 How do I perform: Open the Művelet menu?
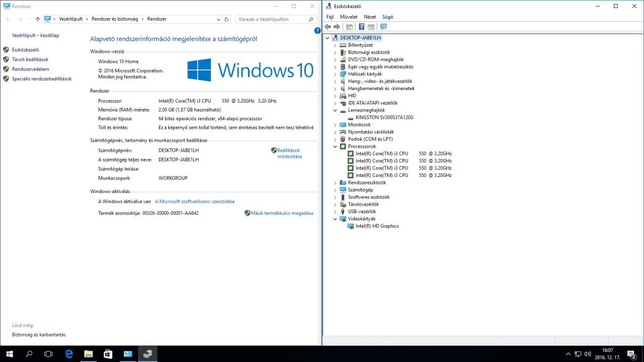pos(349,17)
